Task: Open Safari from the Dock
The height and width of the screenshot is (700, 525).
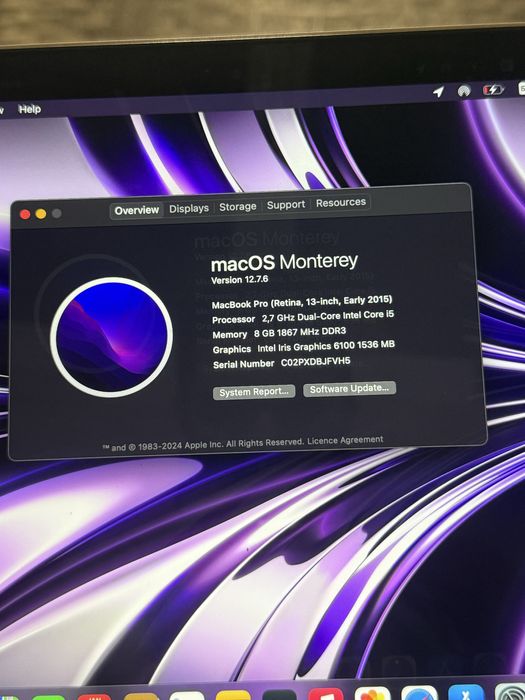Action: pos(419,693)
